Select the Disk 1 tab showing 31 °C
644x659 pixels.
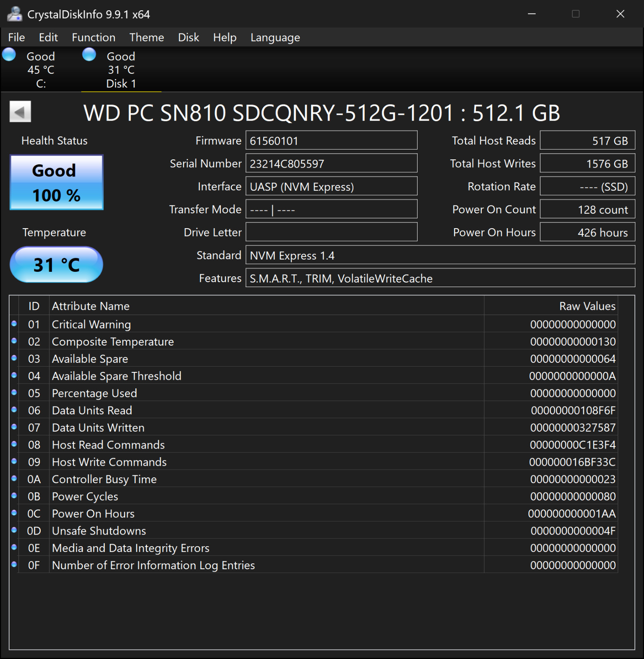[x=121, y=70]
